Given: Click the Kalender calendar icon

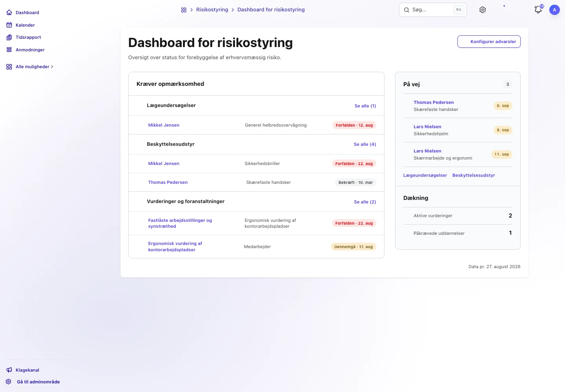Looking at the screenshot, I should tap(9, 25).
